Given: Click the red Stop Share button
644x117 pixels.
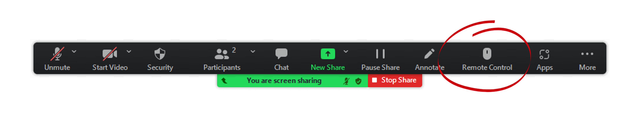Looking at the screenshot, I should point(395,80).
